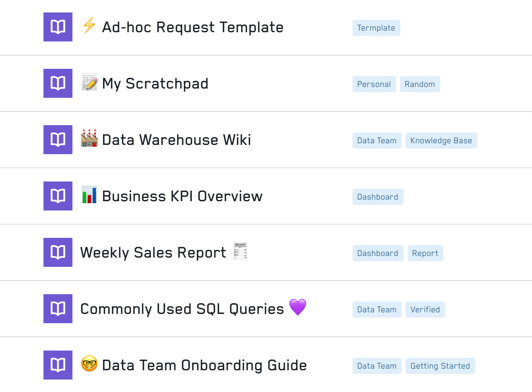Viewport: 532px width, 392px height.
Task: Open the Data Warehouse Wiki title
Action: pos(176,140)
